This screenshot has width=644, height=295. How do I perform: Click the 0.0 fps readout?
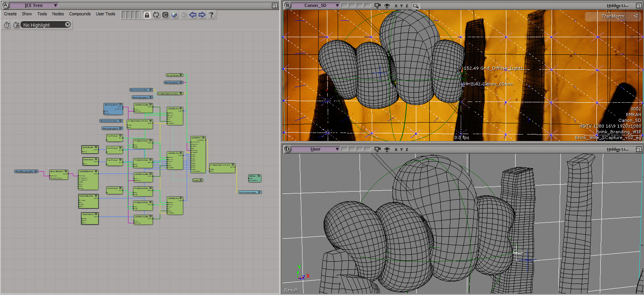[x=462, y=138]
